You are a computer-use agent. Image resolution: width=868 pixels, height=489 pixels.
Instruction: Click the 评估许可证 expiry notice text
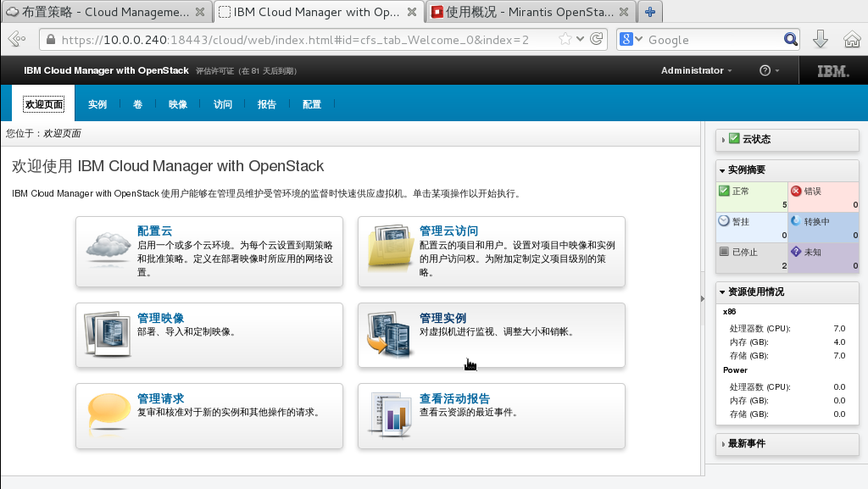(247, 71)
